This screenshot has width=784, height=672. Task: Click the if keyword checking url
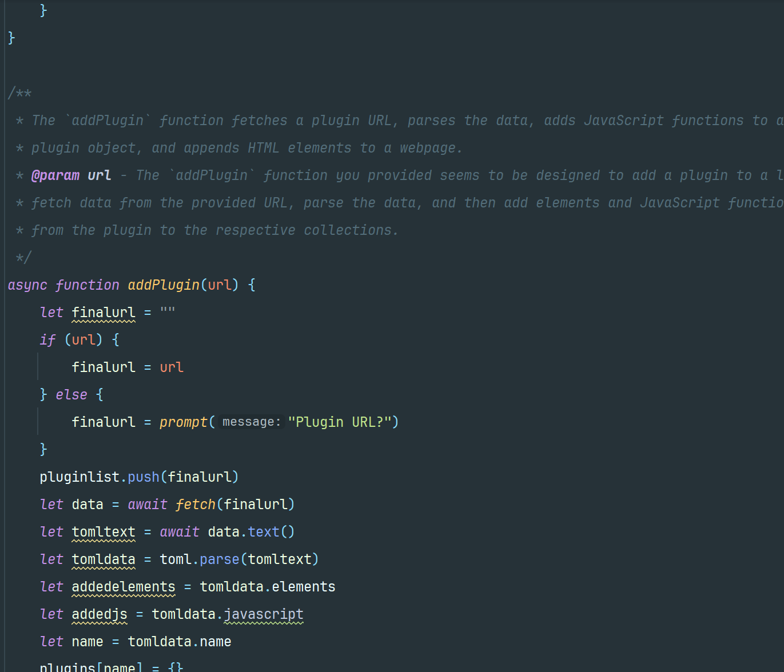coord(47,339)
